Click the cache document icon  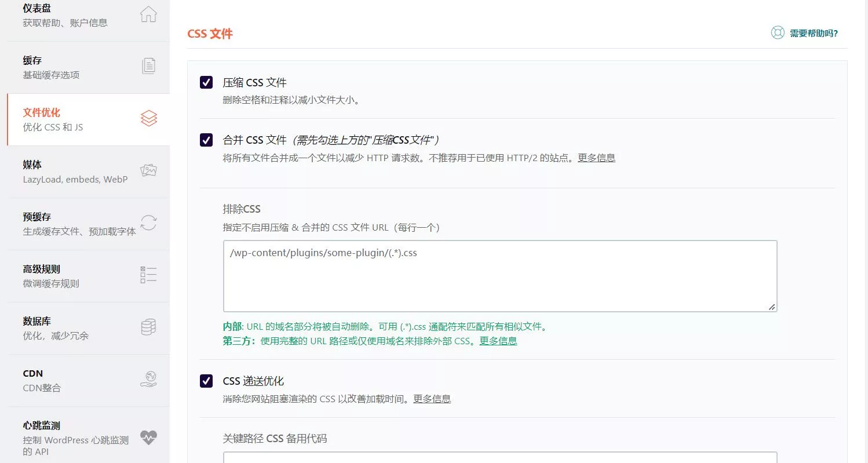149,66
